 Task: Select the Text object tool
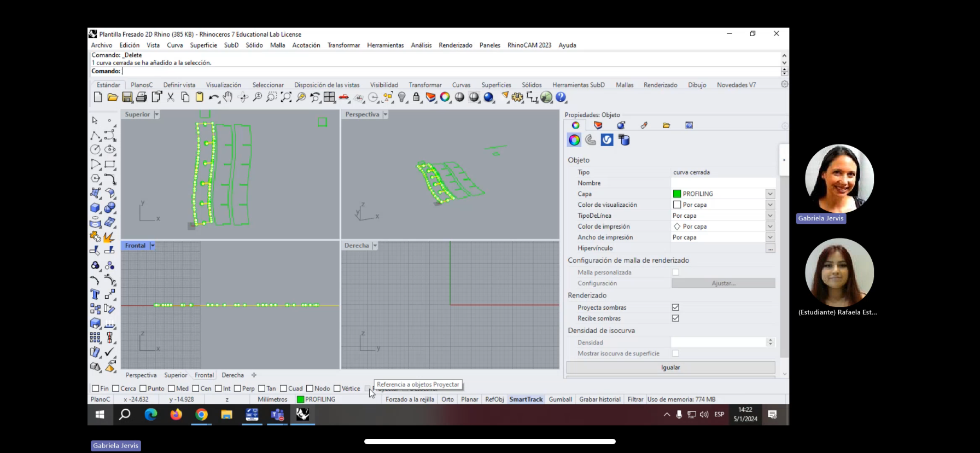tap(95, 294)
